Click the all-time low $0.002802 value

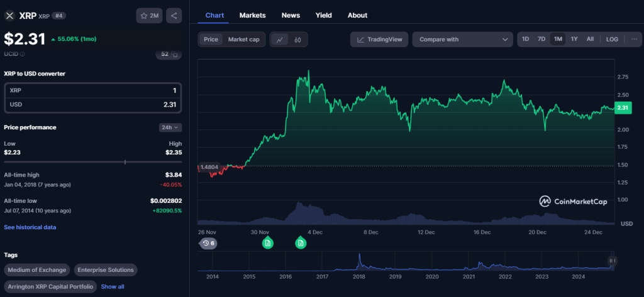pos(166,200)
